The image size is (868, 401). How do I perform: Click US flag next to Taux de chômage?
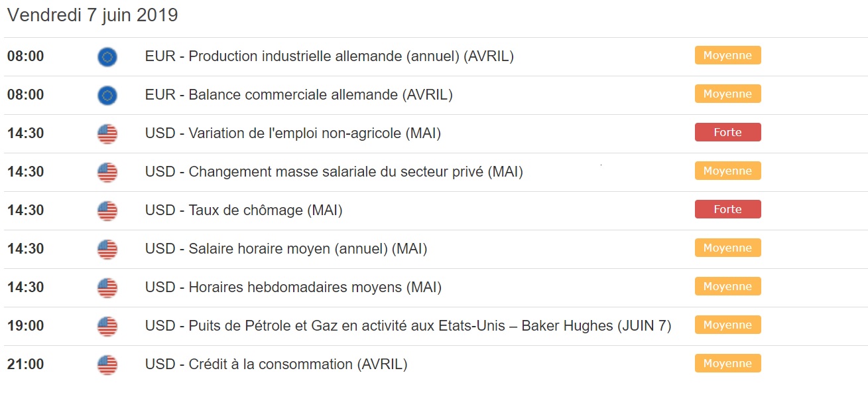(x=107, y=211)
